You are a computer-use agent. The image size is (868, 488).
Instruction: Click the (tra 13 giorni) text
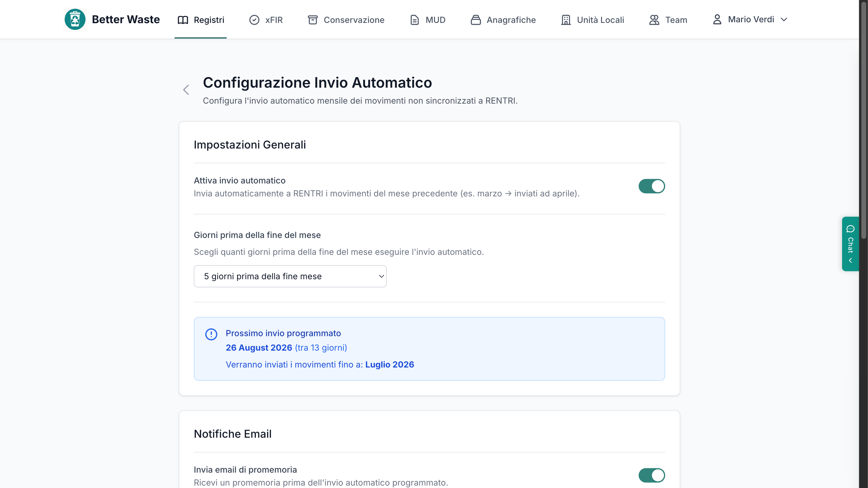tap(321, 348)
